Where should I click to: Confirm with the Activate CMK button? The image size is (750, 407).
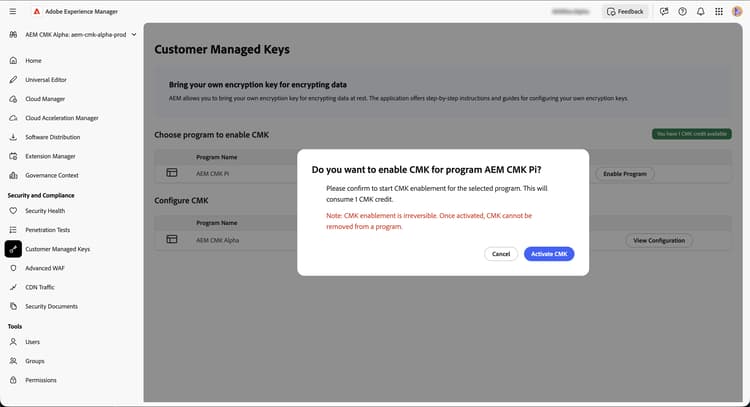(x=549, y=254)
